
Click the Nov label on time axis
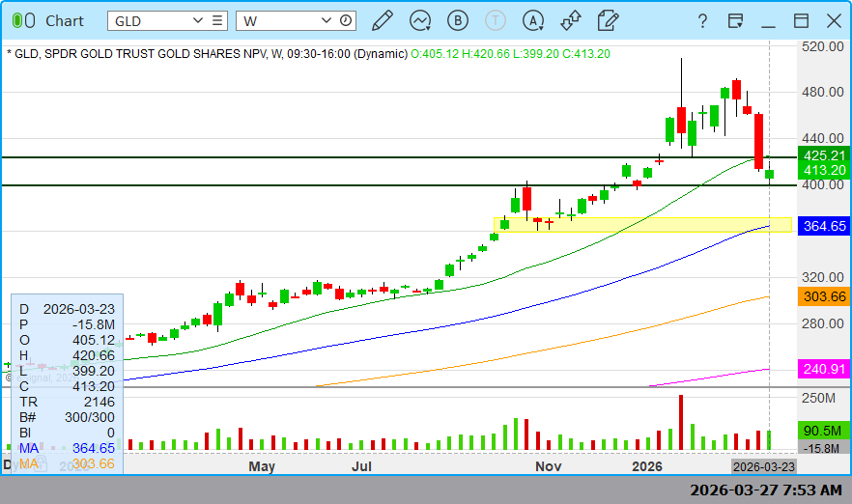[x=549, y=466]
